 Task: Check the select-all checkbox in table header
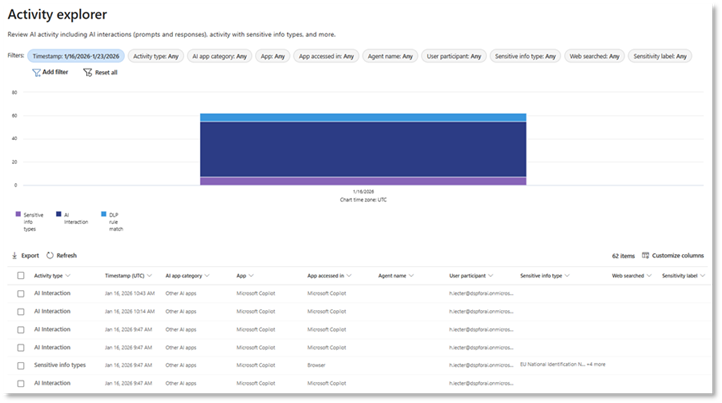tap(20, 275)
